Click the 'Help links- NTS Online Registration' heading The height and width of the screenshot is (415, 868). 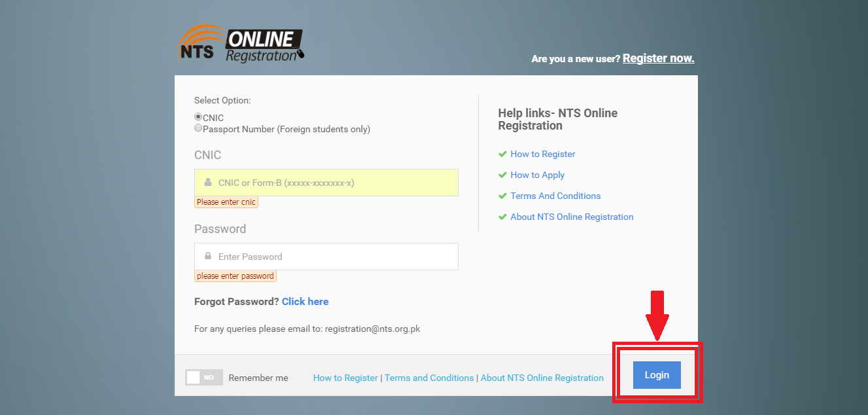[558, 119]
